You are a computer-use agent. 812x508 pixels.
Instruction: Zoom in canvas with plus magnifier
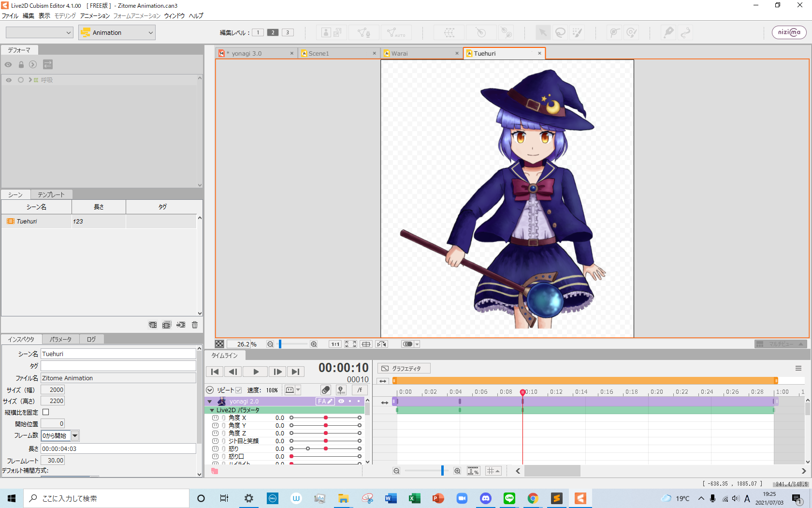coord(314,344)
